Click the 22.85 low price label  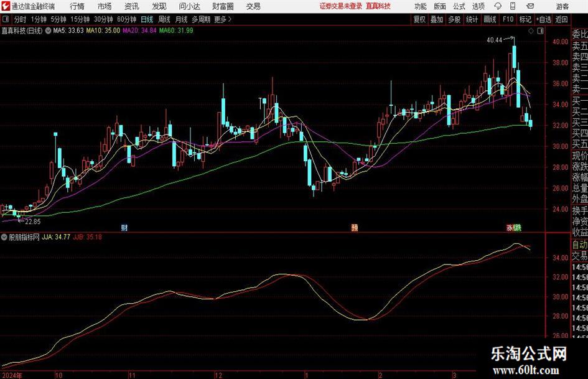click(x=32, y=222)
